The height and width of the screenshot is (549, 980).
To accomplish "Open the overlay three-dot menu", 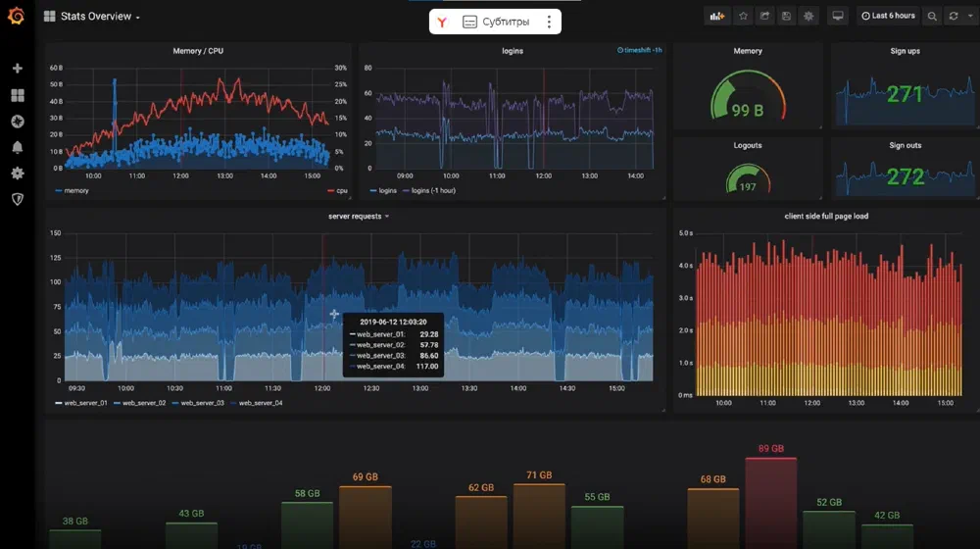I will pyautogui.click(x=549, y=22).
